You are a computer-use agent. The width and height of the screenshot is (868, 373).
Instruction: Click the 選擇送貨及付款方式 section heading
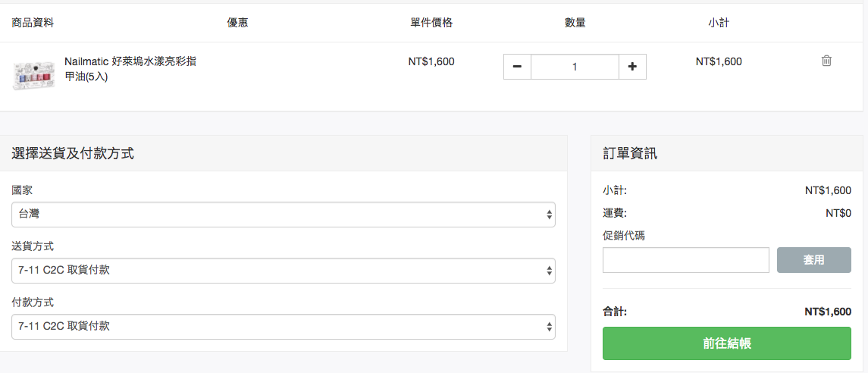tap(73, 153)
